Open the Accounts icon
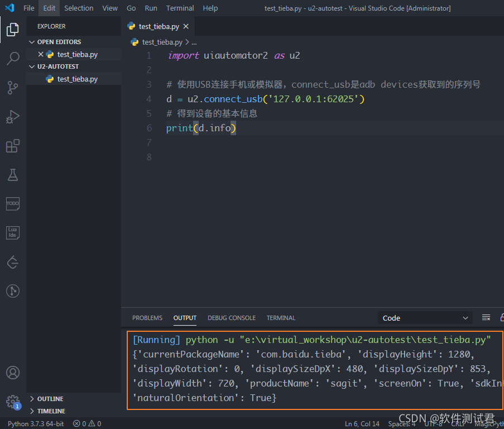The width and height of the screenshot is (504, 429). 12,373
